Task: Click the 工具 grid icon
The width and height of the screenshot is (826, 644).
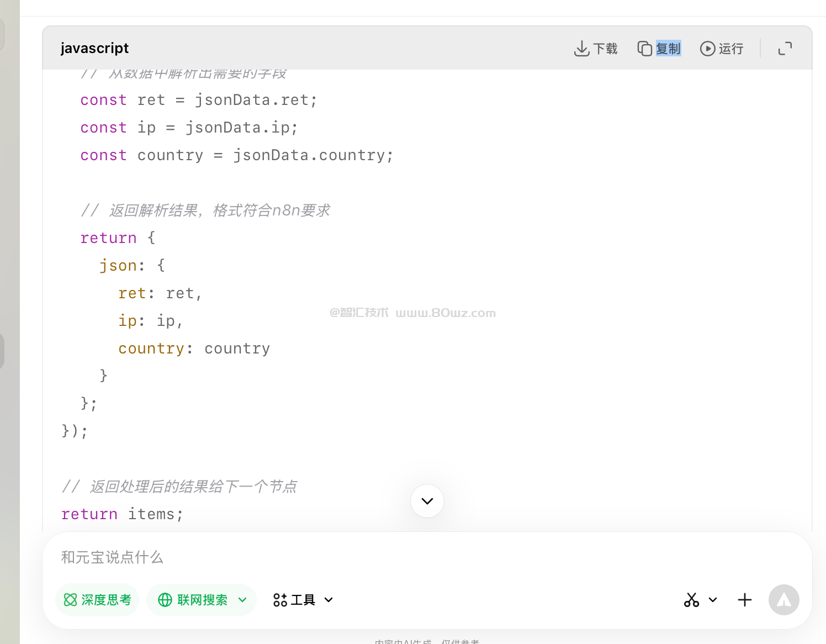Action: 280,600
